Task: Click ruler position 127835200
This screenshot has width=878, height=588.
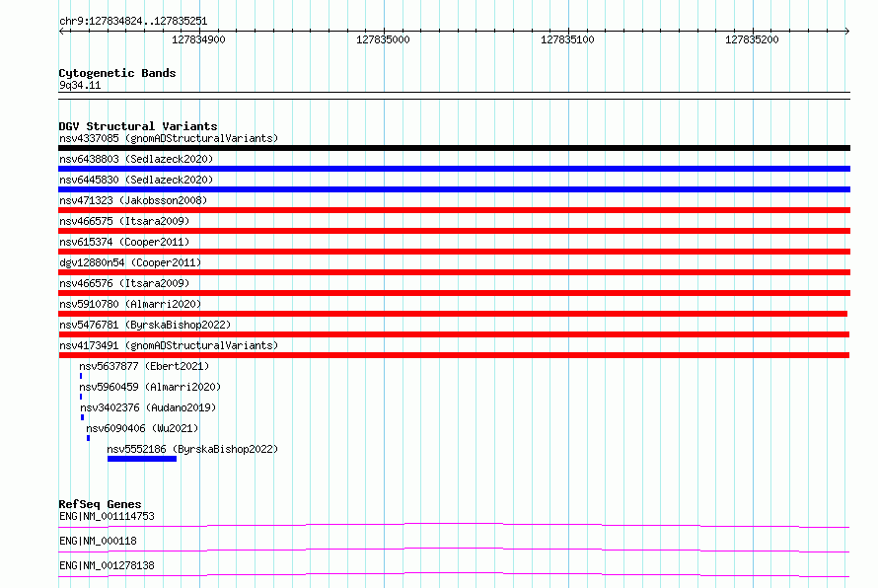Action: coord(752,39)
